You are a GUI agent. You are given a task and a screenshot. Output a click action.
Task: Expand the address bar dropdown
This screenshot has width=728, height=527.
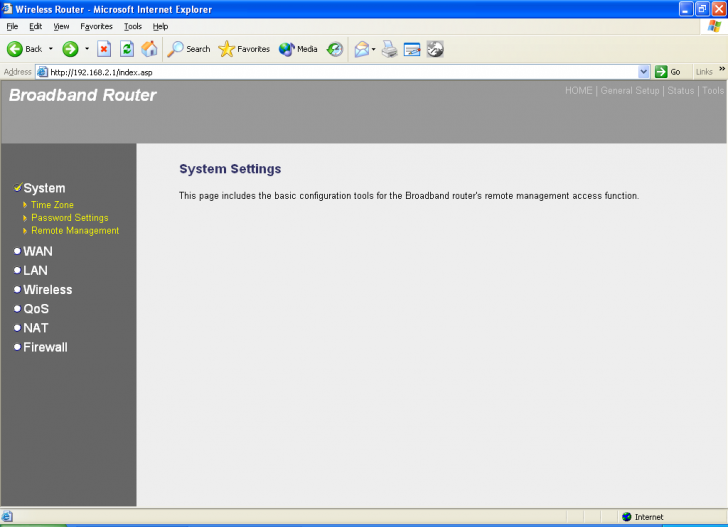coord(644,72)
